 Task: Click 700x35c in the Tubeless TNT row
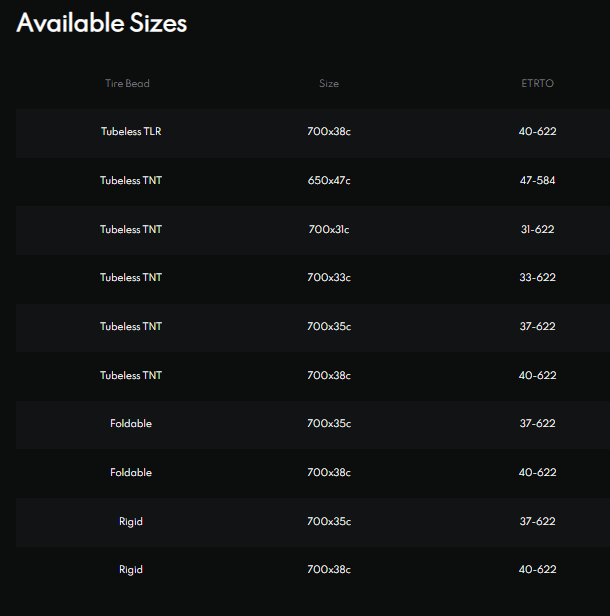coord(329,327)
